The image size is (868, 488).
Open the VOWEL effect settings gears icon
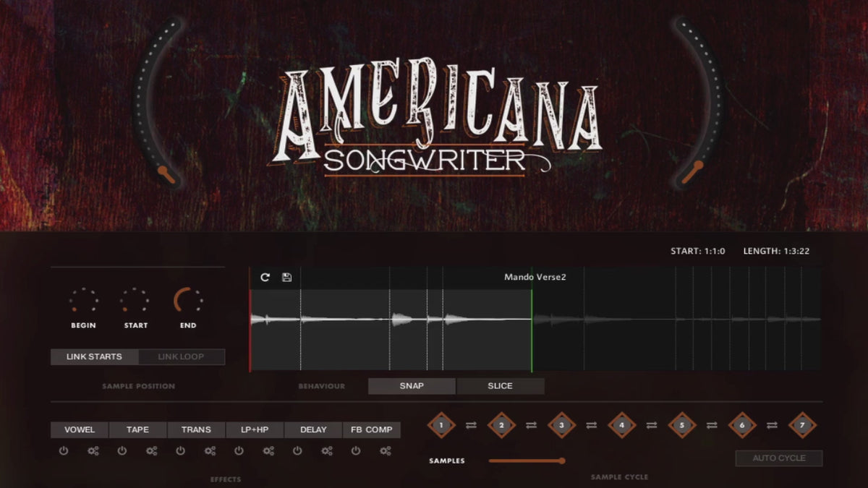[x=93, y=451]
